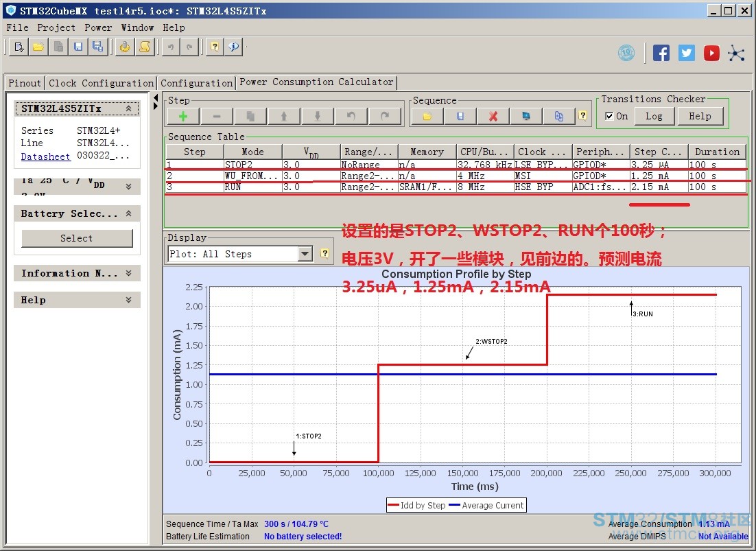Open Sequence help question-mark icon
This screenshot has width=756, height=551.
[x=583, y=116]
